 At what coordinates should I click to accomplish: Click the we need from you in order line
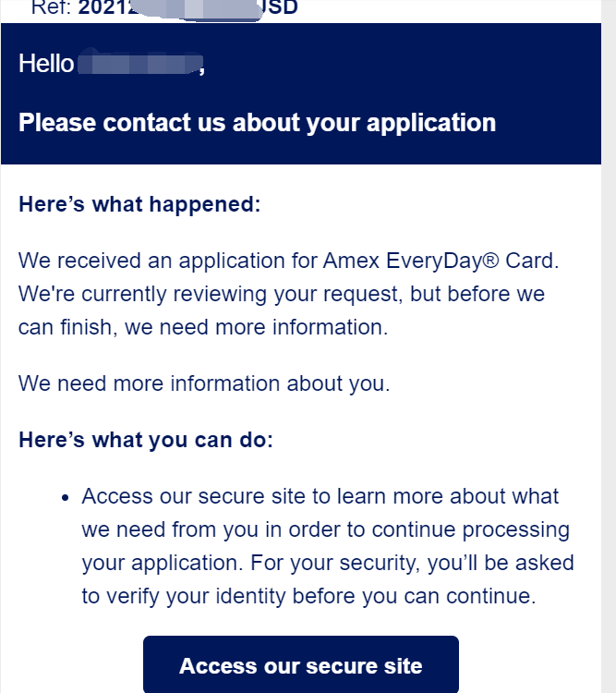326,529
